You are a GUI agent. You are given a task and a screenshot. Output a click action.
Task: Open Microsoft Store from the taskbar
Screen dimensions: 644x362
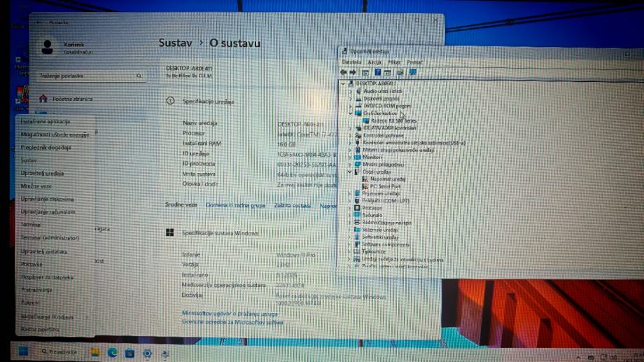129,353
